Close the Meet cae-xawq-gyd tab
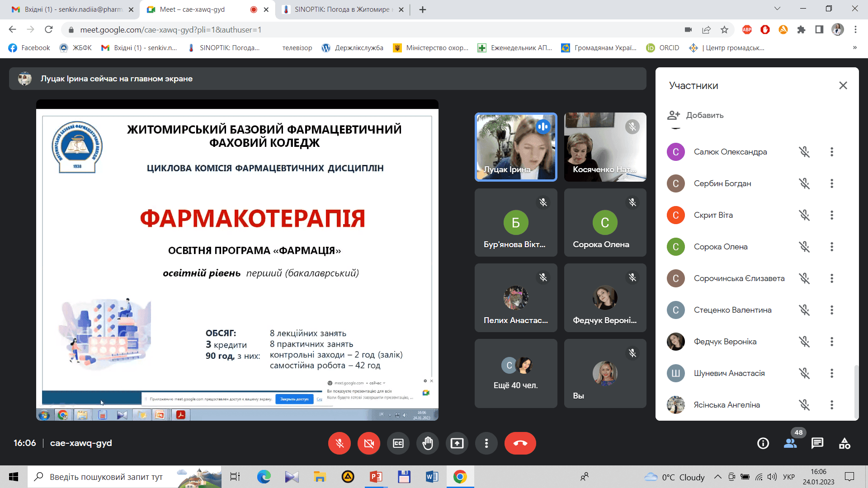868x488 pixels. tap(266, 9)
